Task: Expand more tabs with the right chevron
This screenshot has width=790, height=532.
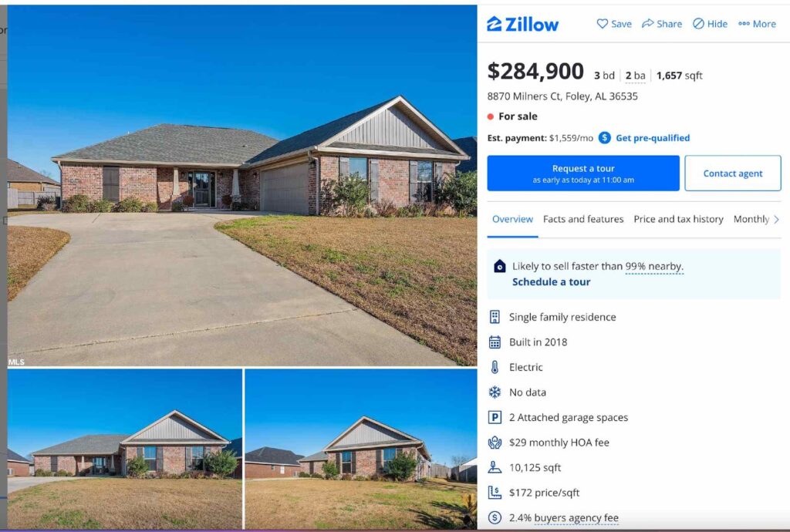Action: (776, 220)
